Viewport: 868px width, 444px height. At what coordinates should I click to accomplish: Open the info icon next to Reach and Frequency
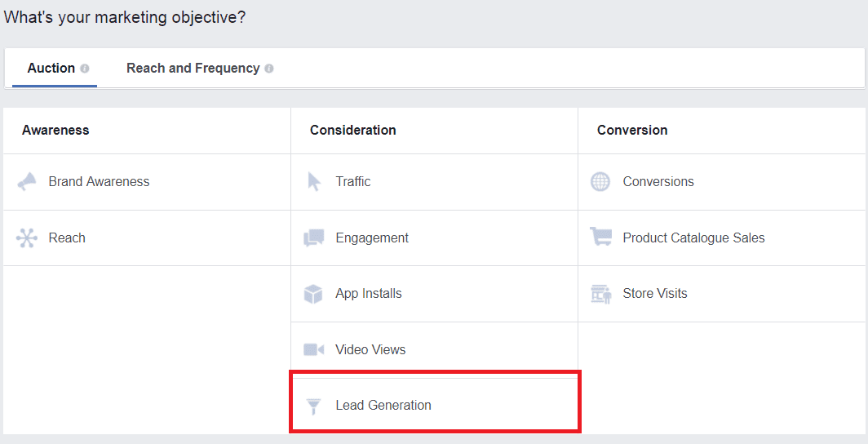[x=269, y=69]
